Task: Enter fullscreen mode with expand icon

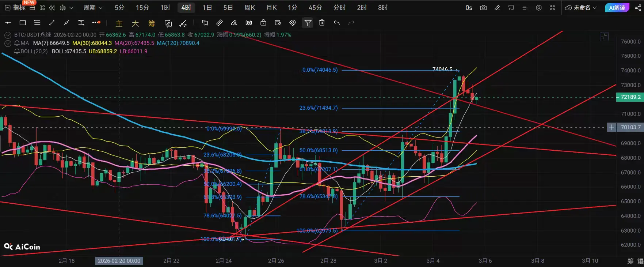Action: click(553, 8)
